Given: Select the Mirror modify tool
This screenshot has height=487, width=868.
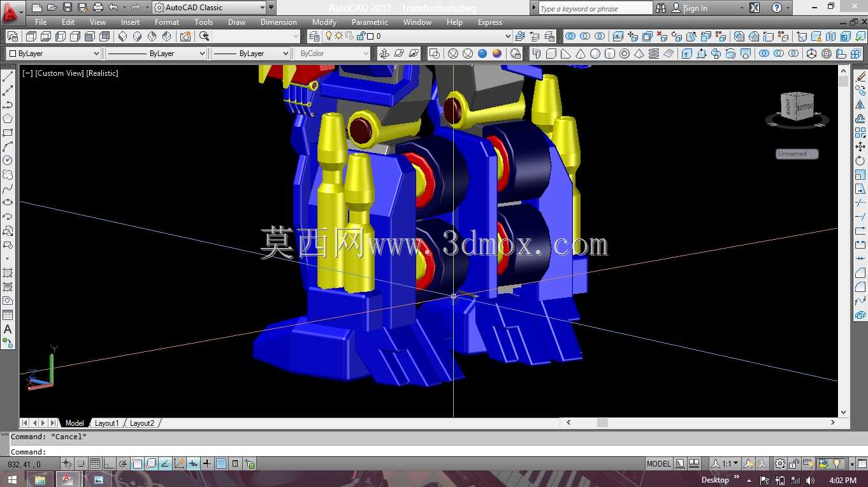Looking at the screenshot, I should tap(860, 105).
